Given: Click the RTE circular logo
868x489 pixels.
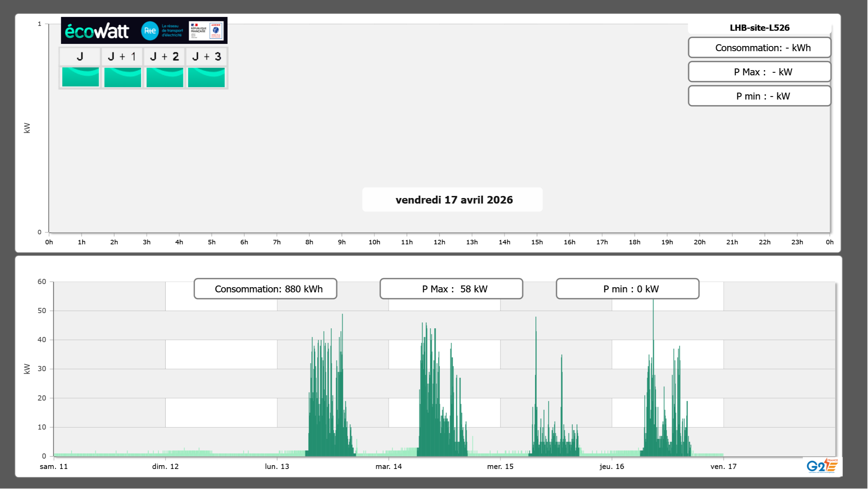Looking at the screenshot, I should 150,31.
